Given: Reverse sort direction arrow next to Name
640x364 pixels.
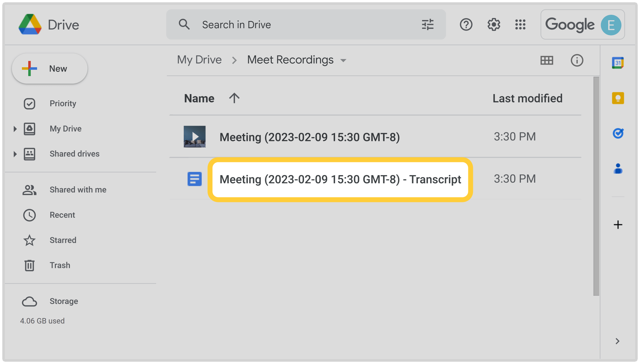Looking at the screenshot, I should [x=234, y=98].
